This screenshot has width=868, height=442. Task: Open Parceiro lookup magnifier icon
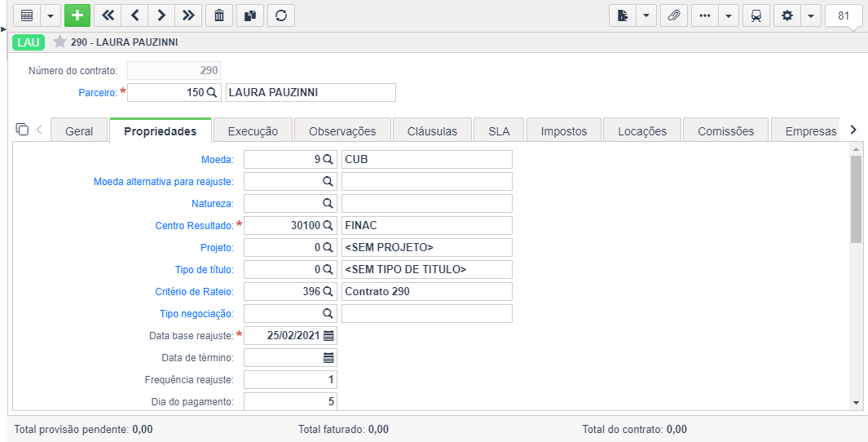211,92
